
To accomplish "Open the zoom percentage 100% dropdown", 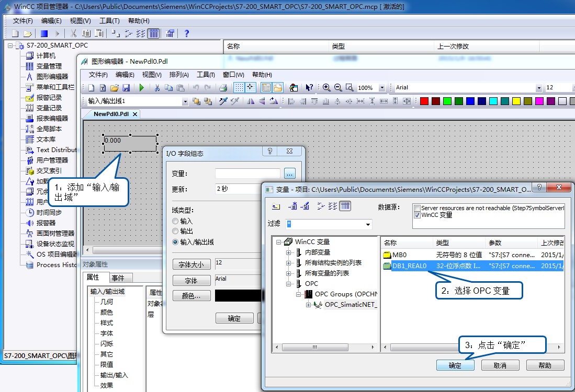I will click(382, 88).
